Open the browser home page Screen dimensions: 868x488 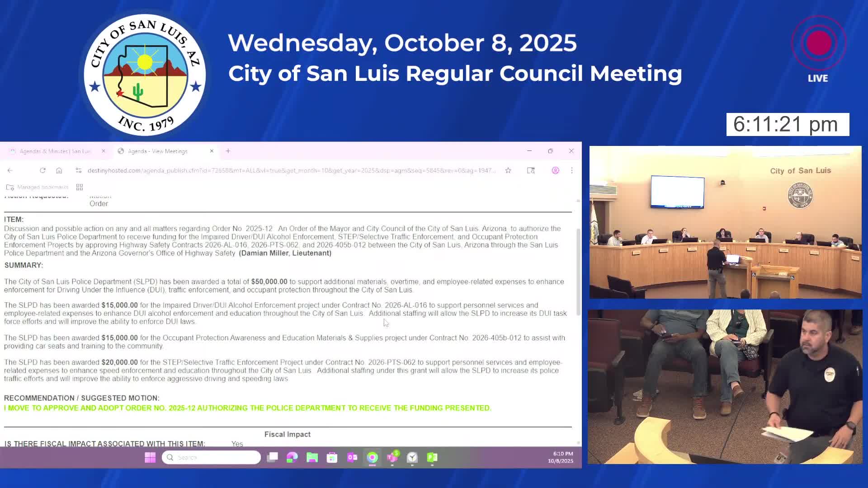pos(59,170)
